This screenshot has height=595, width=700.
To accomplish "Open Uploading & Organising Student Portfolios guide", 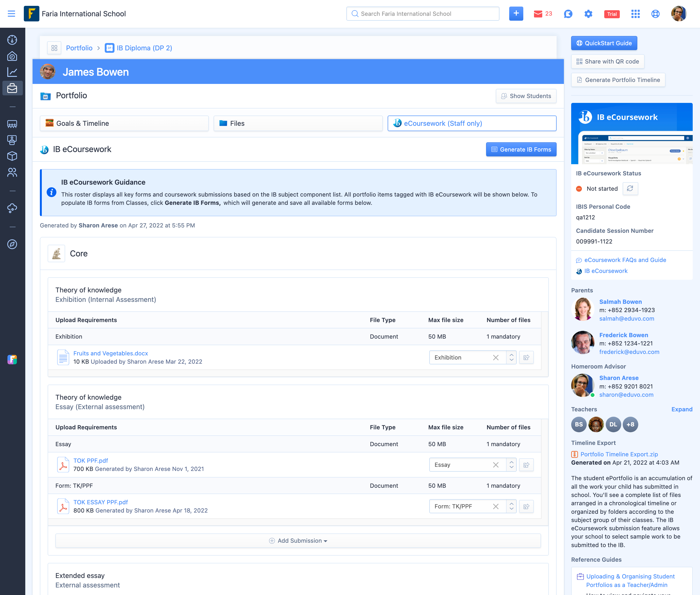I will [x=630, y=580].
